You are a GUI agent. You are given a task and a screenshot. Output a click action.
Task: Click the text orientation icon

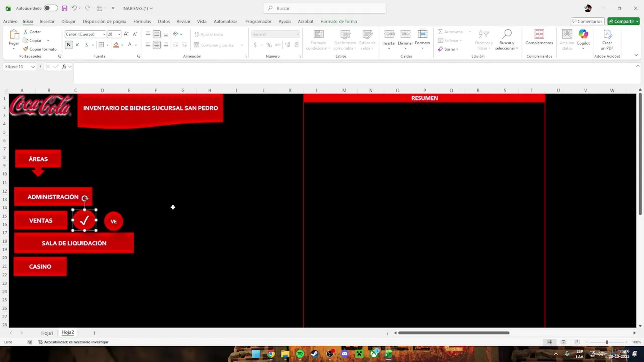[176, 34]
